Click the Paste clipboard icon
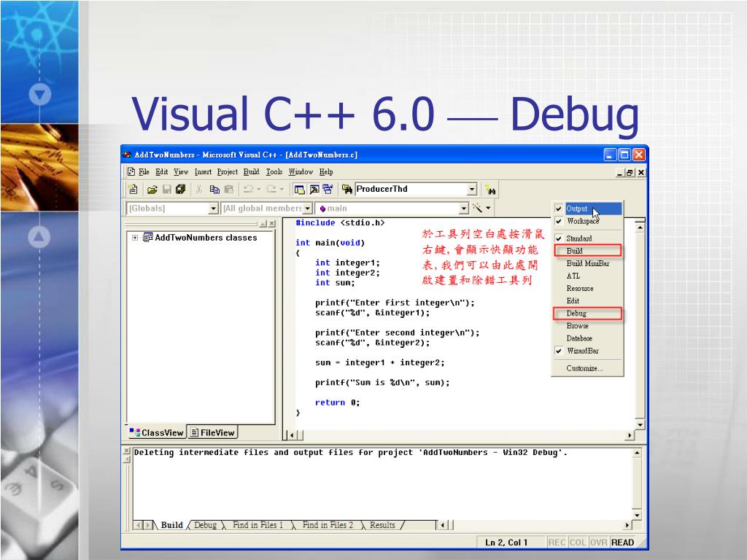The height and width of the screenshot is (560, 747). point(228,190)
